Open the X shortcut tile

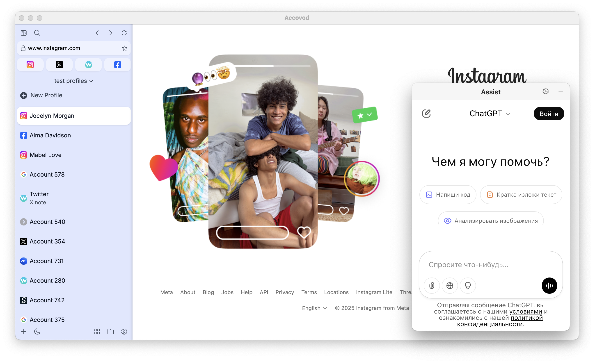pyautogui.click(x=59, y=65)
